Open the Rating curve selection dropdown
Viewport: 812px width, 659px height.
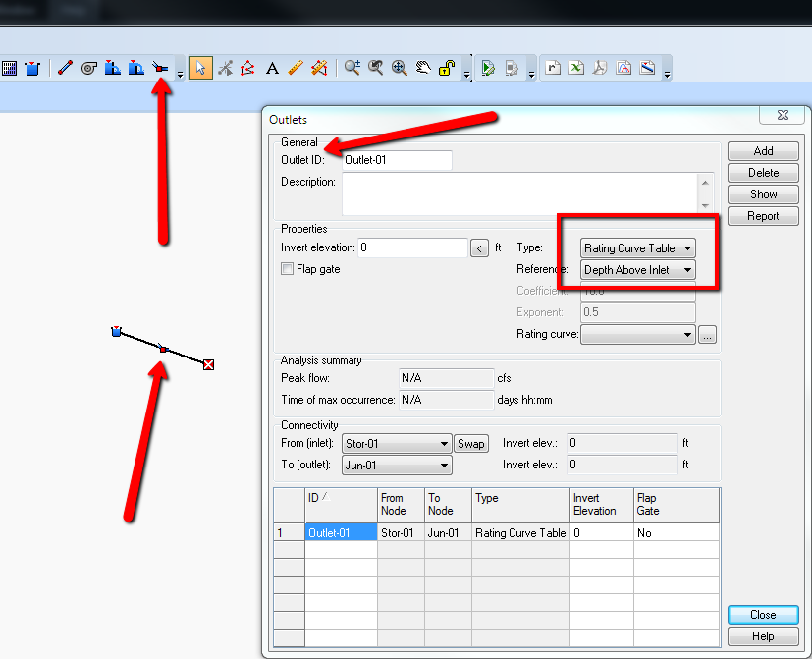pos(636,334)
